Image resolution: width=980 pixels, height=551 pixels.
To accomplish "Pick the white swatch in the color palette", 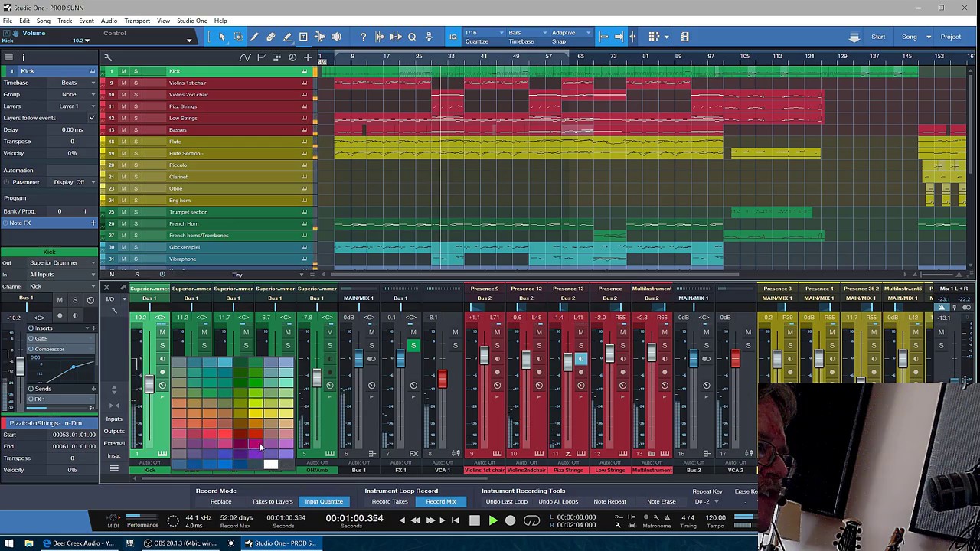I will click(x=270, y=464).
